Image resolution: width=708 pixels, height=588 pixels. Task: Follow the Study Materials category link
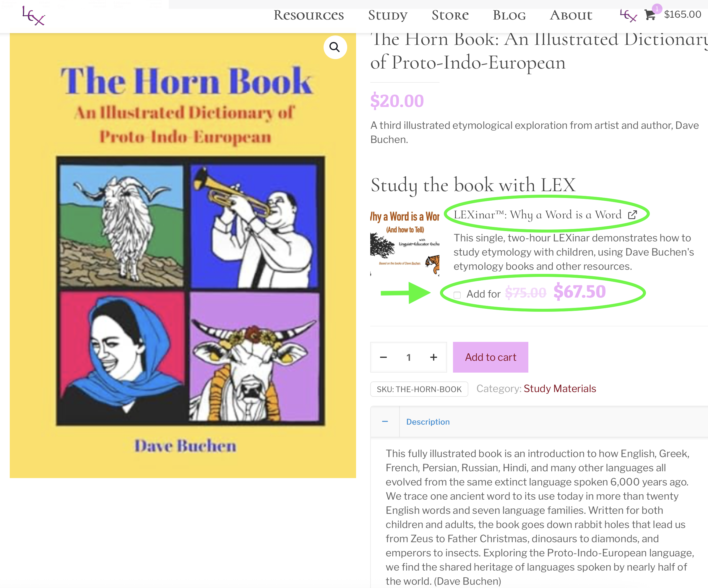click(x=560, y=388)
